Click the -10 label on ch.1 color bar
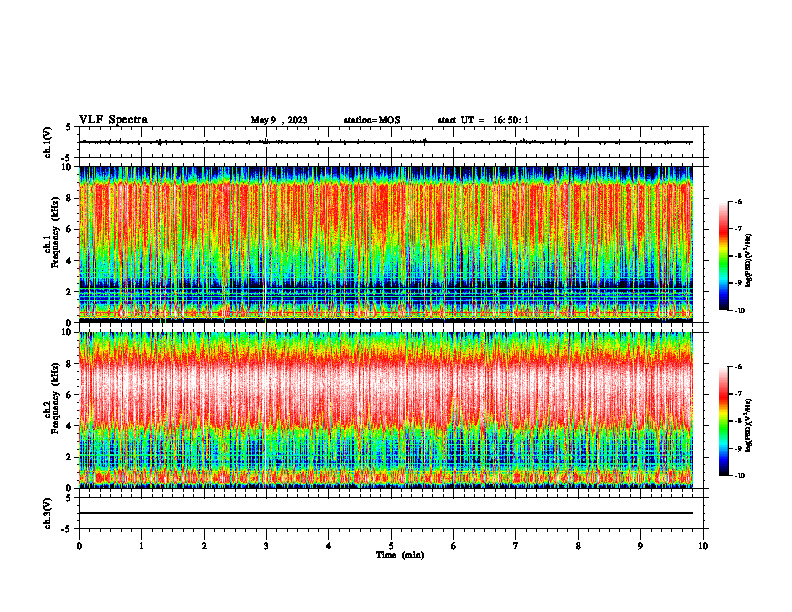Screen dimensions: 792x612 (740, 311)
